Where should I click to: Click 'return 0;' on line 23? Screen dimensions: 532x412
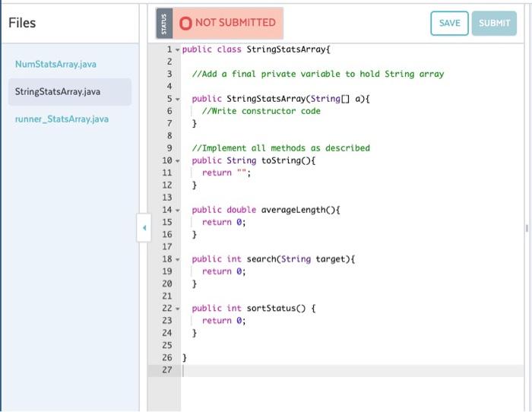click(223, 321)
